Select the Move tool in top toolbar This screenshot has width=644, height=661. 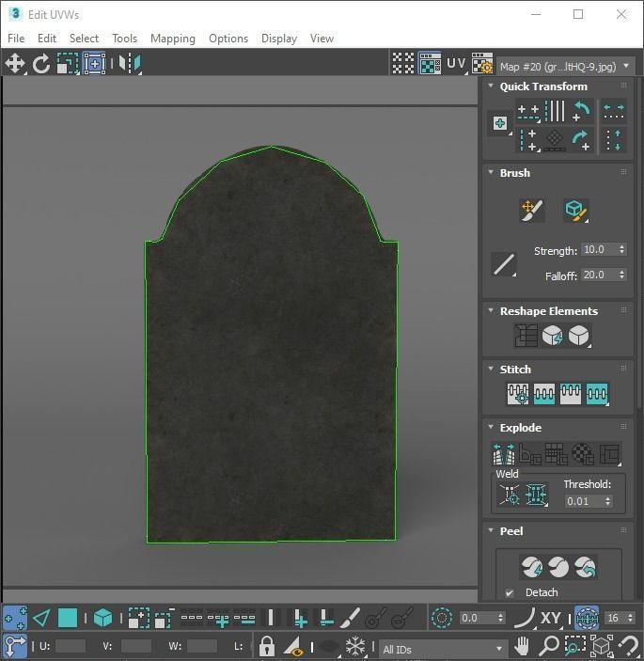tap(15, 64)
